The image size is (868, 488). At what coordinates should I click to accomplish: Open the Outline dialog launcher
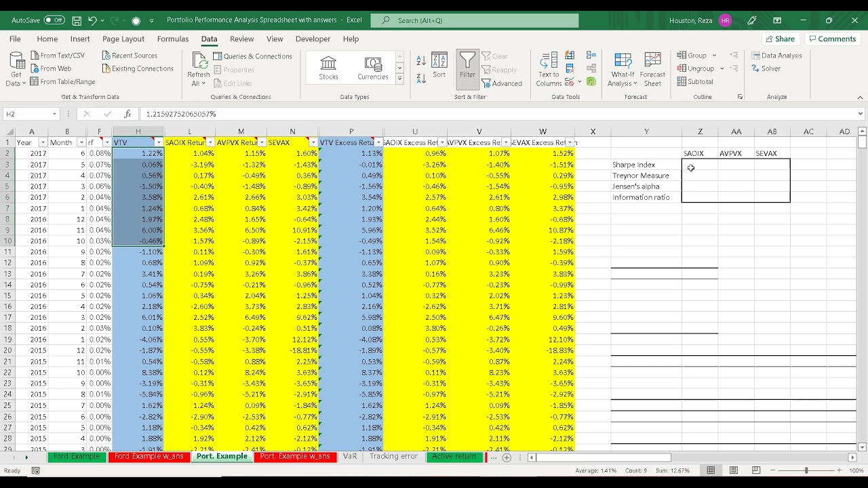pyautogui.click(x=740, y=97)
